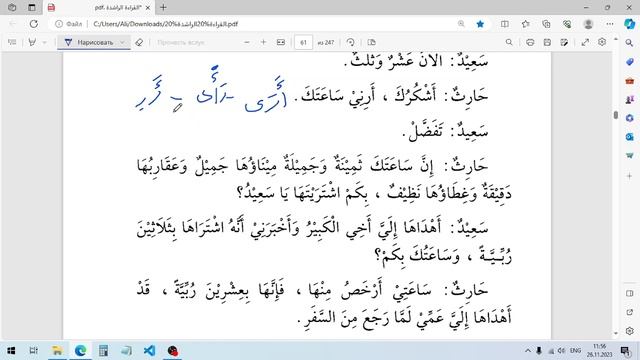The image size is (640, 360).
Task: Click save as with annotations icon
Action: coord(564,42)
